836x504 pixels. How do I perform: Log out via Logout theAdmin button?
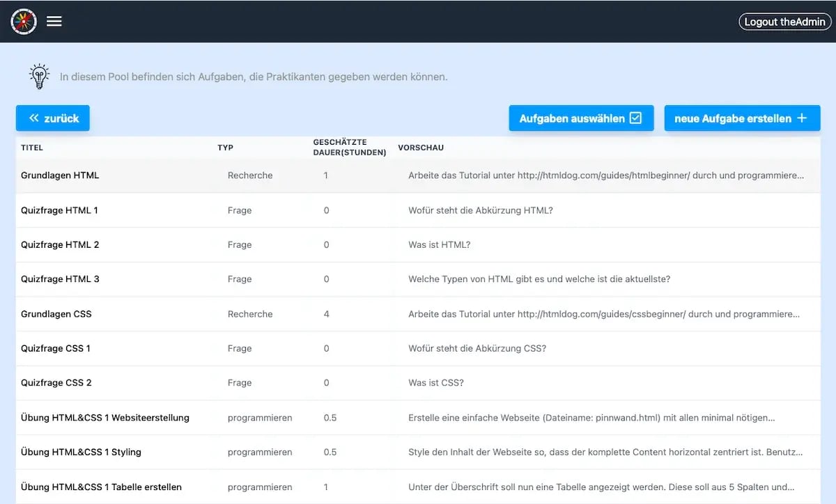tap(784, 22)
